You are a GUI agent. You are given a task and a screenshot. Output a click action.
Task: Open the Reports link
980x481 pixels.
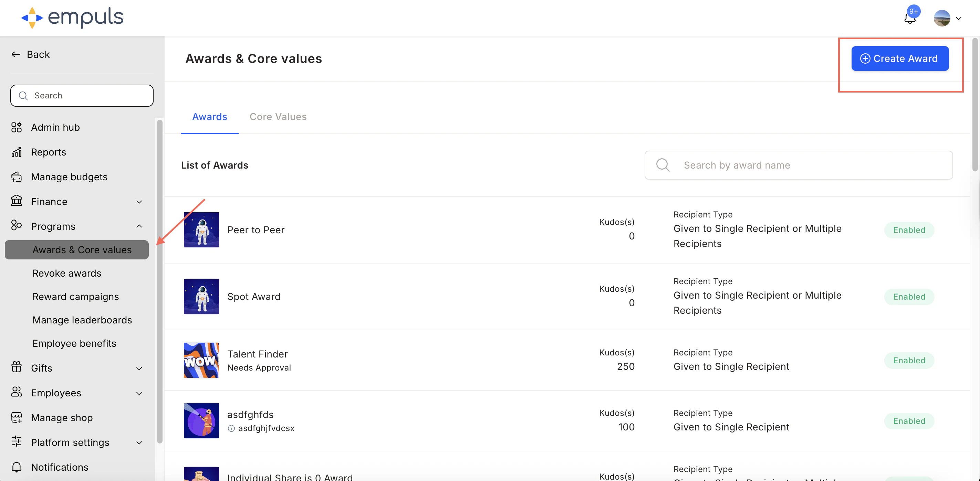[48, 152]
